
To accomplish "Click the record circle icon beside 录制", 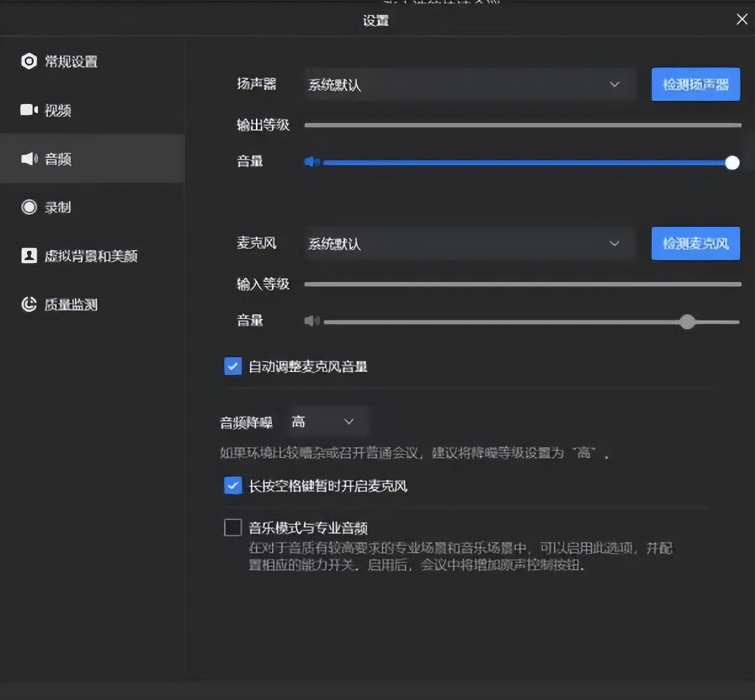I will (x=28, y=207).
